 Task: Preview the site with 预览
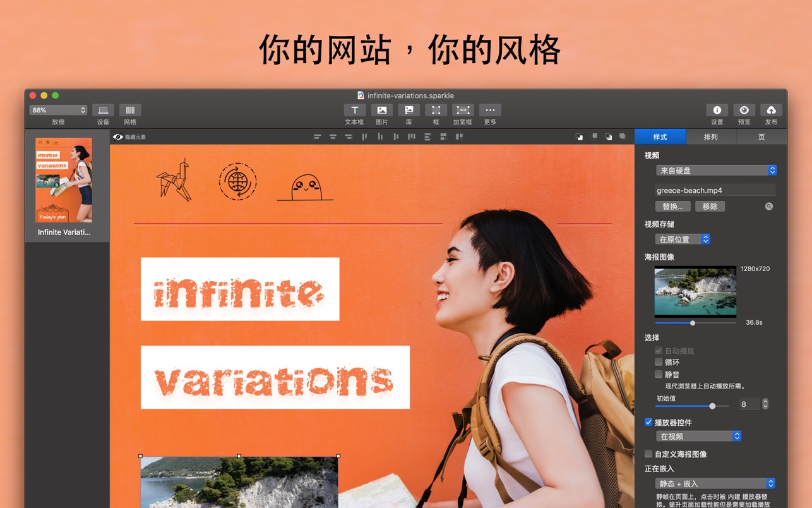(744, 110)
